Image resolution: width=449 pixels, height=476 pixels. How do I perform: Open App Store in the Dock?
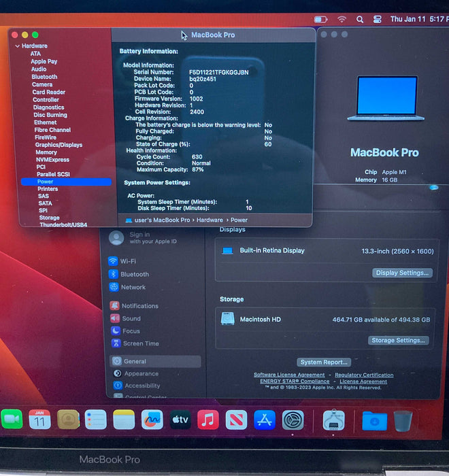(264, 420)
